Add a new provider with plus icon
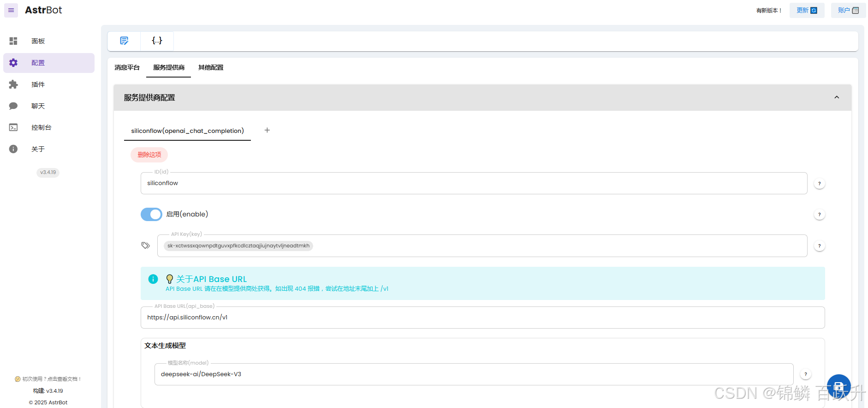The image size is (868, 408). click(x=267, y=130)
